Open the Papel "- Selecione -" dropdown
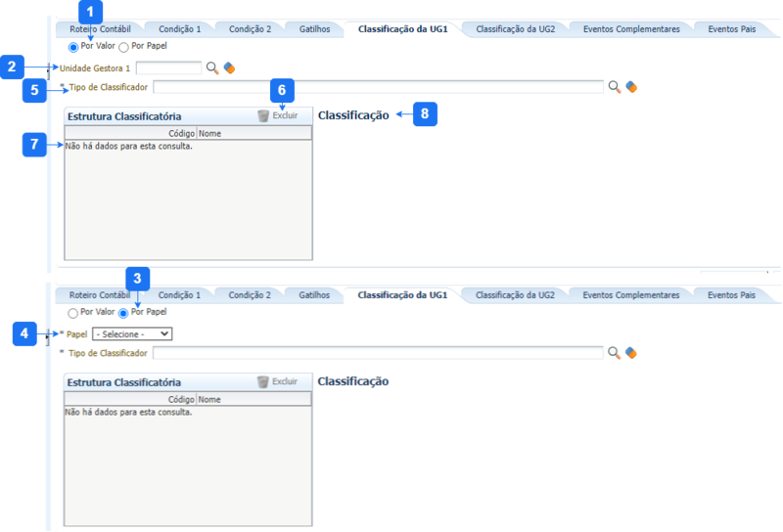Viewport: 783px width, 532px height. point(132,333)
